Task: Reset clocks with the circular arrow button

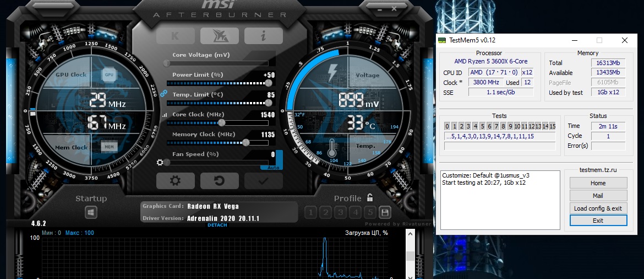Action: [x=219, y=181]
